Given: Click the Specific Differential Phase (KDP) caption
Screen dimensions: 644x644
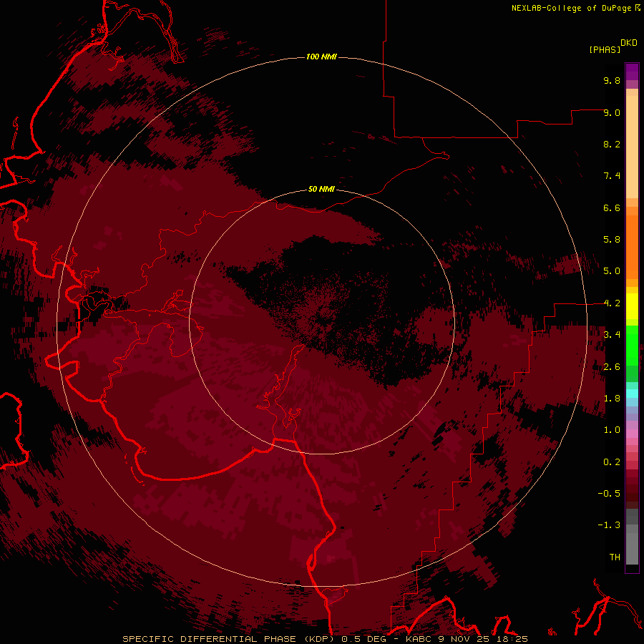Looking at the screenshot, I should [229, 639].
